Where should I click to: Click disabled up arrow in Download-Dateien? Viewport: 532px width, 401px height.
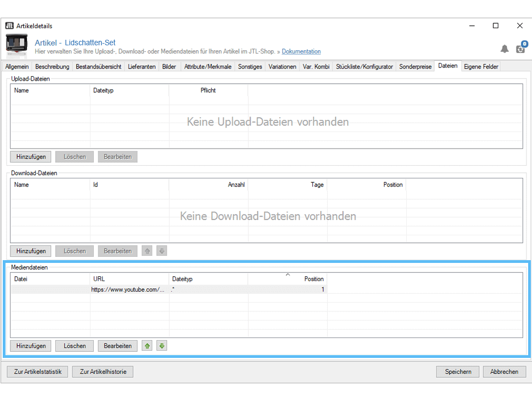click(x=147, y=251)
